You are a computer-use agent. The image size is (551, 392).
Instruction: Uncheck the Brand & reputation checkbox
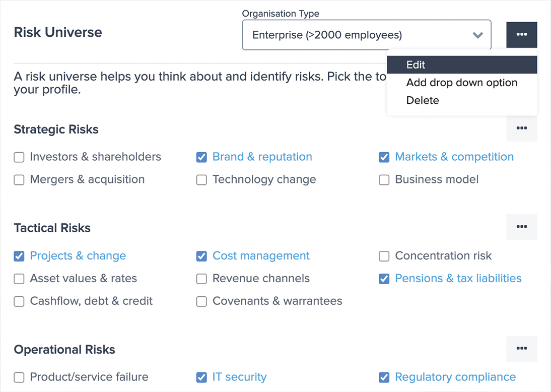tap(201, 157)
